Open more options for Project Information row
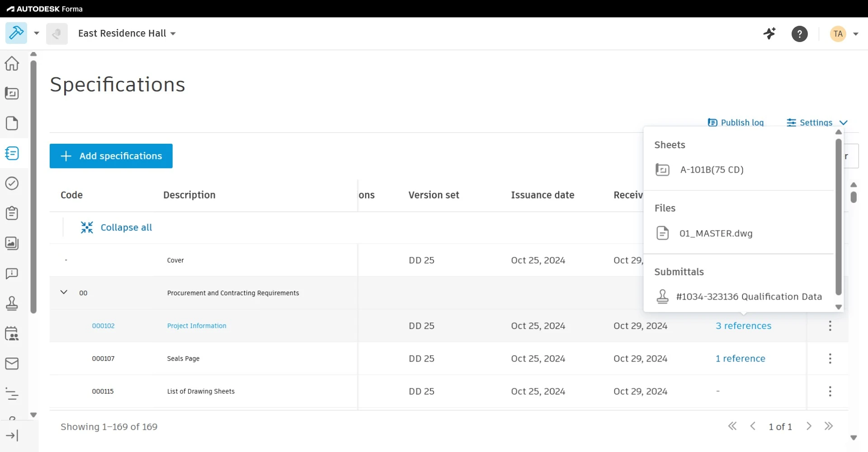Viewport: 868px width, 452px height. point(830,326)
